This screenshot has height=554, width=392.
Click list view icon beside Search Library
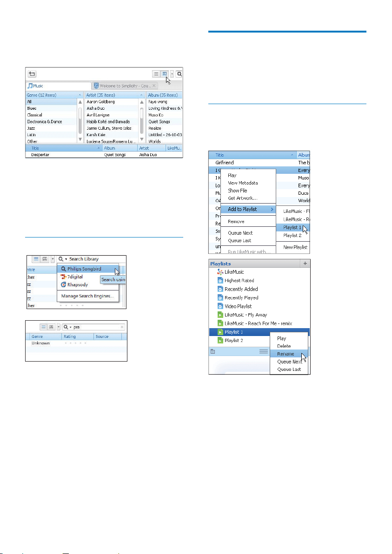pos(36,259)
